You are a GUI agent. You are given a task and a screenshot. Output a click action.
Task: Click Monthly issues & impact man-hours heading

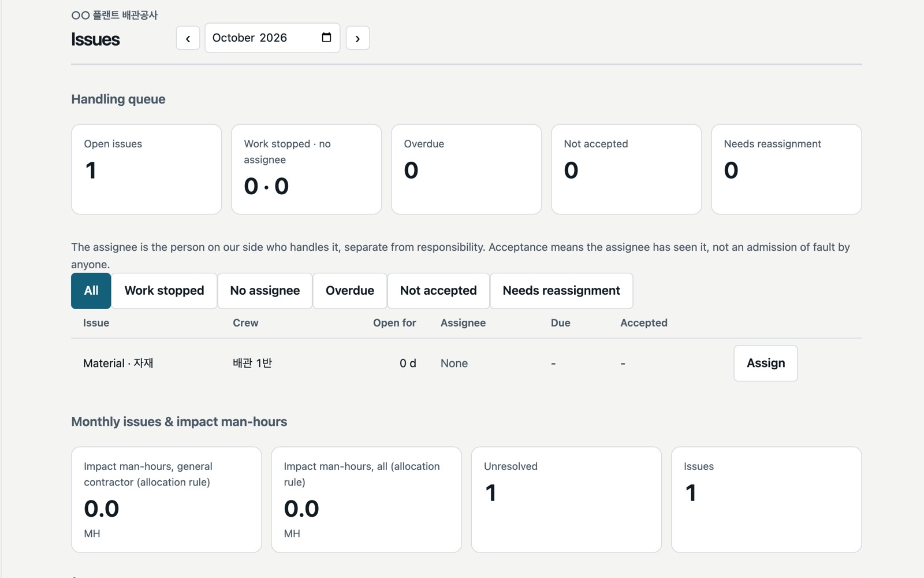pyautogui.click(x=179, y=422)
